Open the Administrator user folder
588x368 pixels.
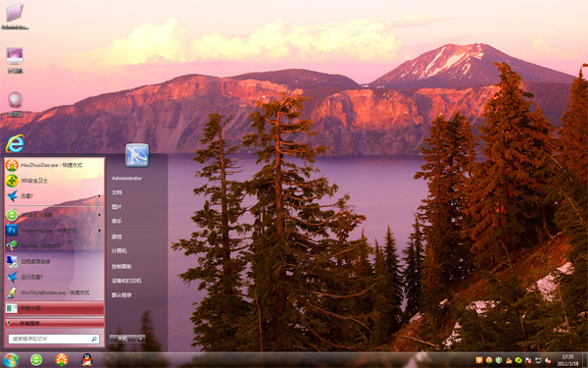pos(126,179)
